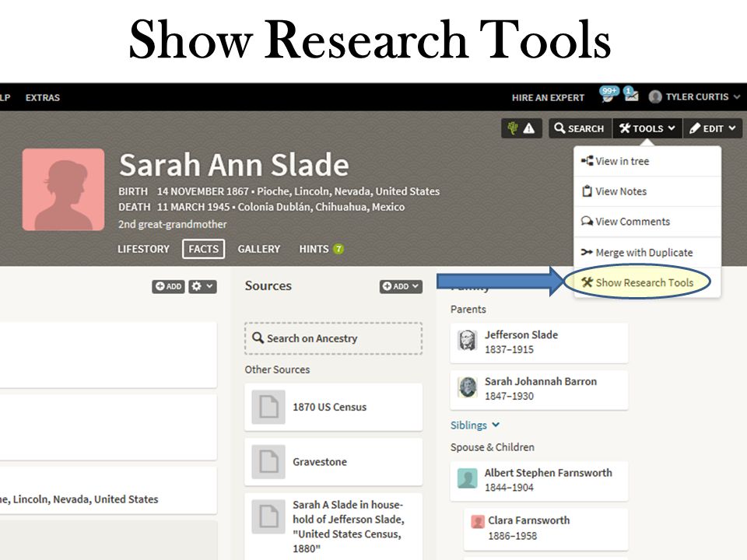The image size is (747, 560).
Task: Click the 1870 US Census document icon
Action: (268, 407)
